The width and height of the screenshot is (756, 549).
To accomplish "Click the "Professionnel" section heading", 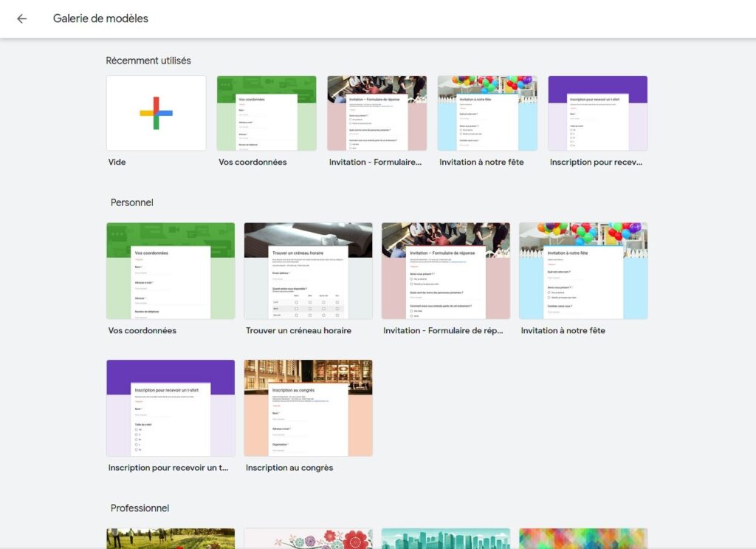I will (140, 508).
